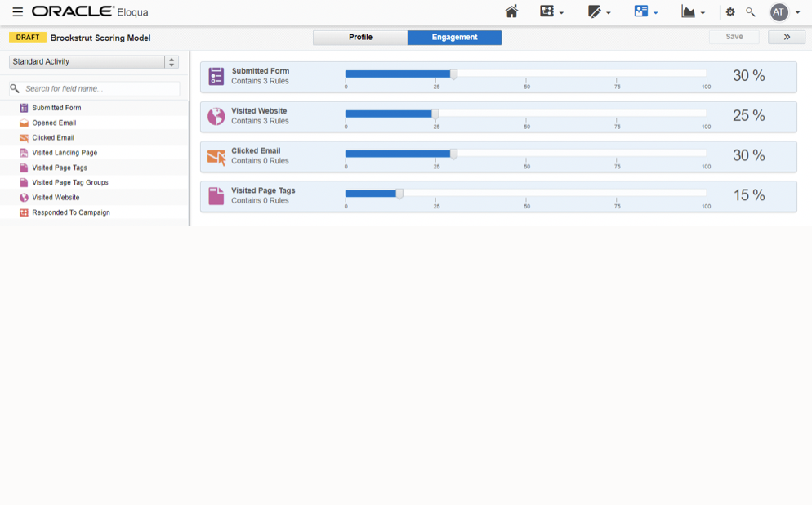The width and height of the screenshot is (812, 505).
Task: Expand the arrow next to Assets icon
Action: (609, 13)
